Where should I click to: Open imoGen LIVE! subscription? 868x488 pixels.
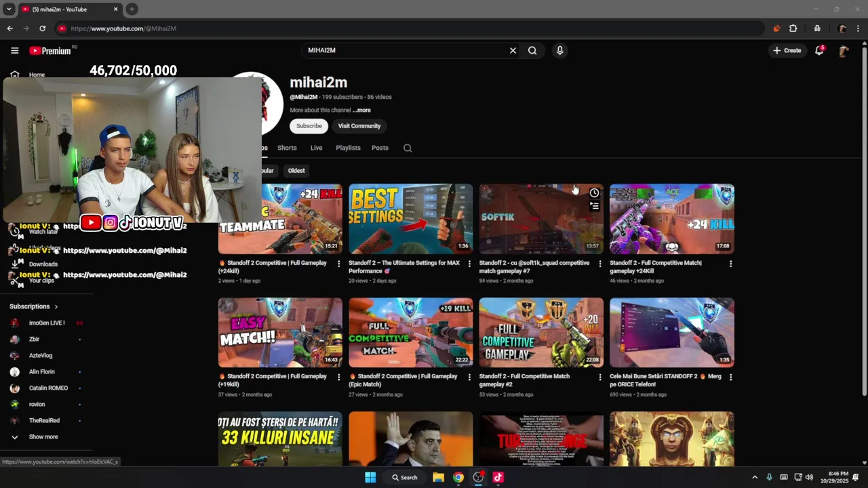(x=46, y=323)
